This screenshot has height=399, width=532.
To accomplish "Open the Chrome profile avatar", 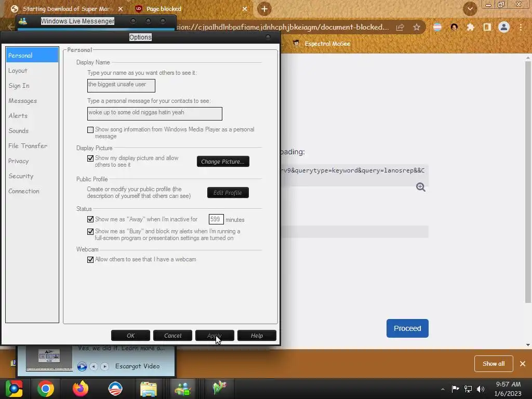I will (x=504, y=27).
